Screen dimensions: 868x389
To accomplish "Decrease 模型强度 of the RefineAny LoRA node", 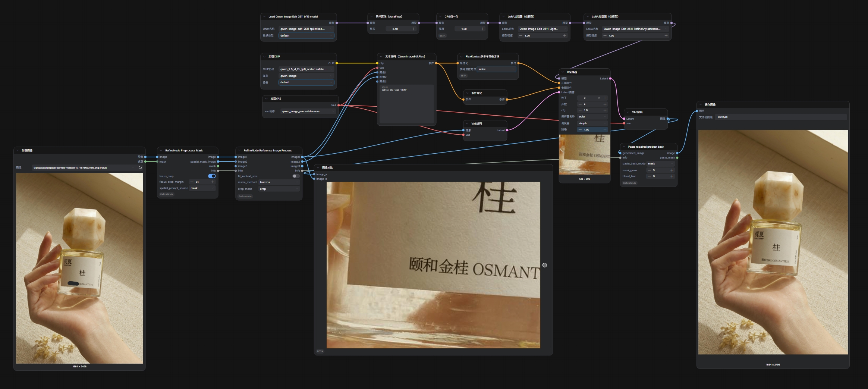I will [x=605, y=36].
